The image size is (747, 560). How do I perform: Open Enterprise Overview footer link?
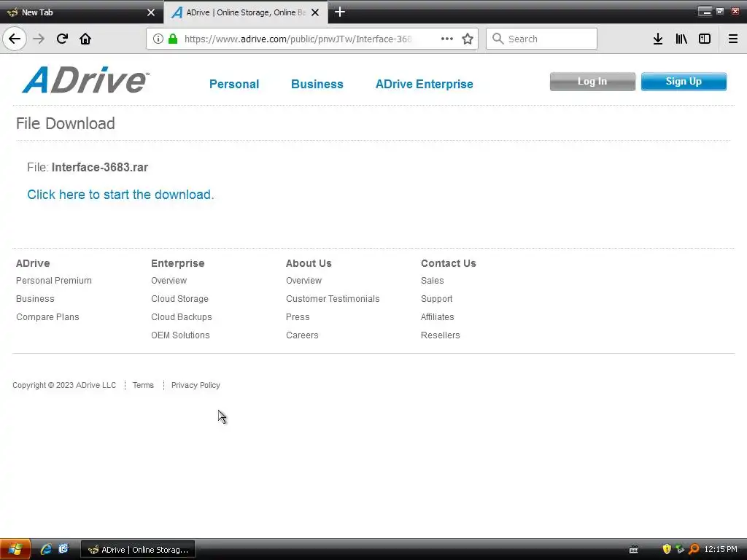point(169,281)
